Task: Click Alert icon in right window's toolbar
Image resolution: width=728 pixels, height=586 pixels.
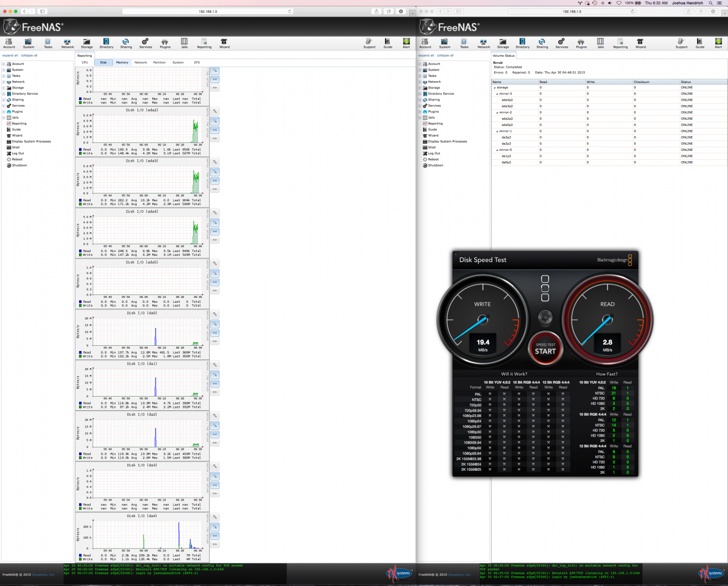Action: [718, 43]
